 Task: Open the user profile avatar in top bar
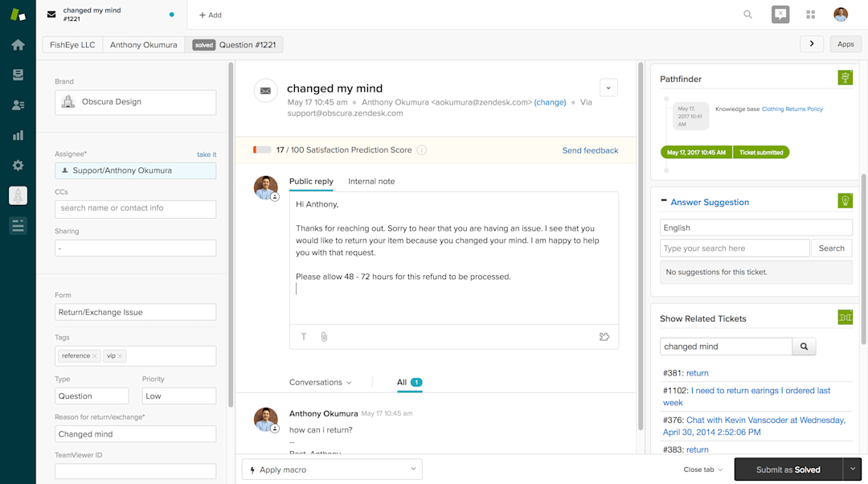[841, 14]
